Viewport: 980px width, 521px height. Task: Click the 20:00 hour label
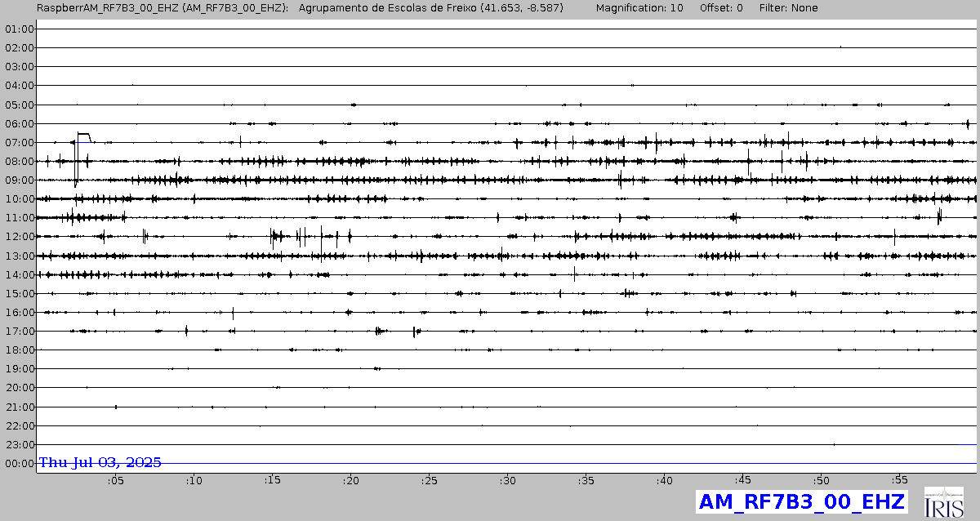click(20, 387)
